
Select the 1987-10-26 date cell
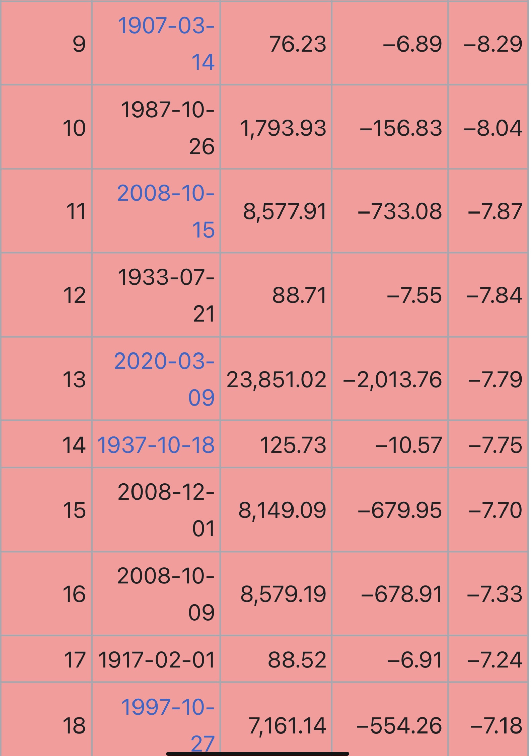[x=156, y=128]
